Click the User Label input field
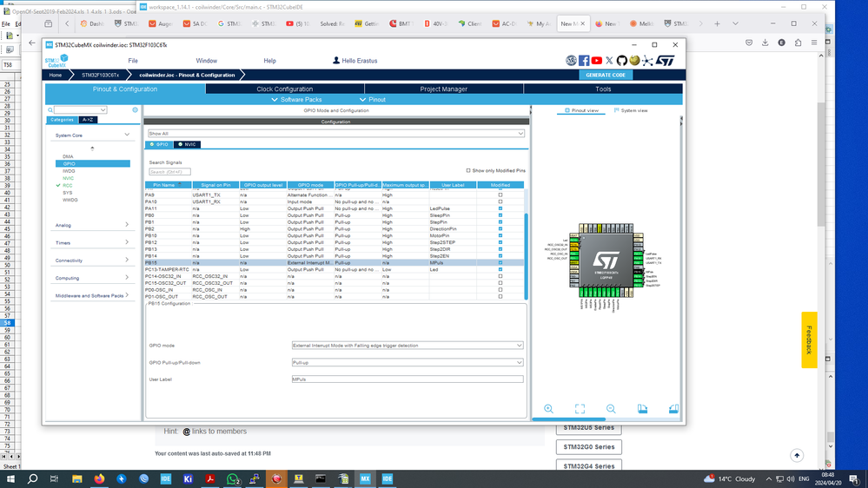Image resolution: width=868 pixels, height=488 pixels. pyautogui.click(x=407, y=379)
